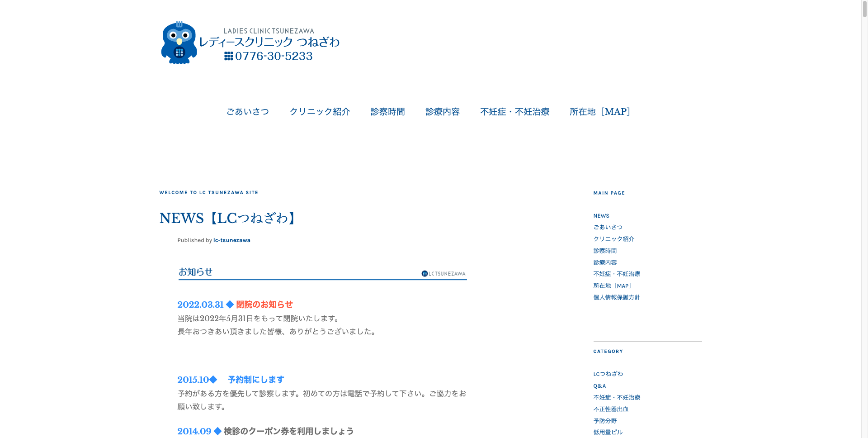
Task: Open 診療内容 in the sidebar list
Action: 605,262
